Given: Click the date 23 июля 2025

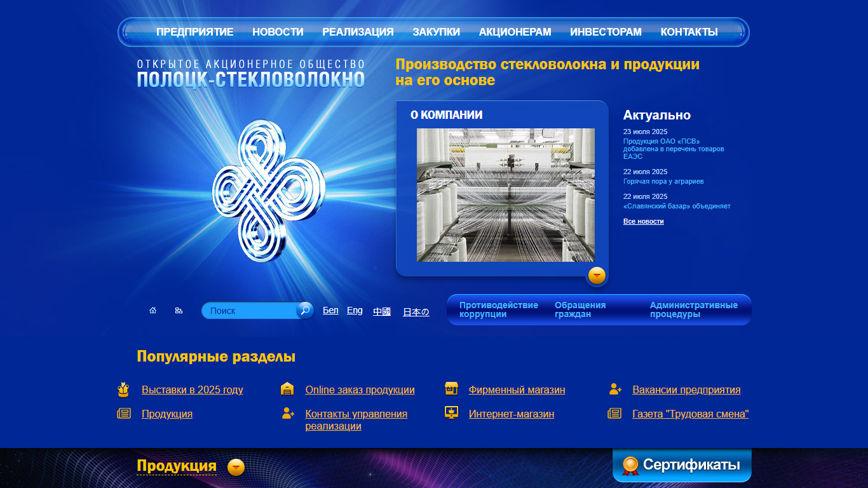Looking at the screenshot, I should (645, 132).
